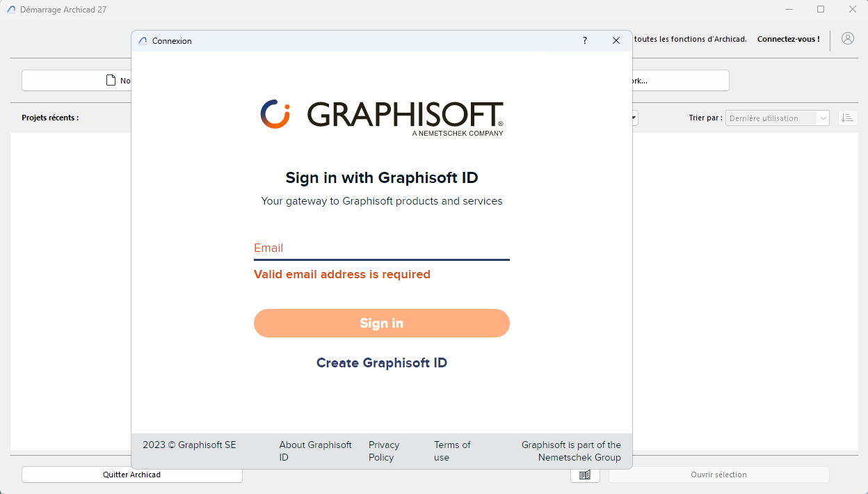This screenshot has width=868, height=494.
Task: Click the partially hidden button ending in 'ork...'
Action: [x=680, y=81]
